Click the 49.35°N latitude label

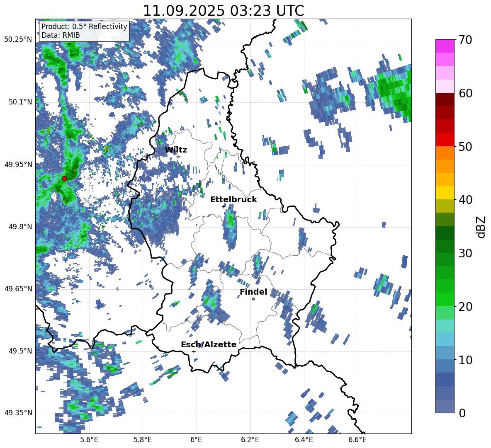tap(18, 413)
